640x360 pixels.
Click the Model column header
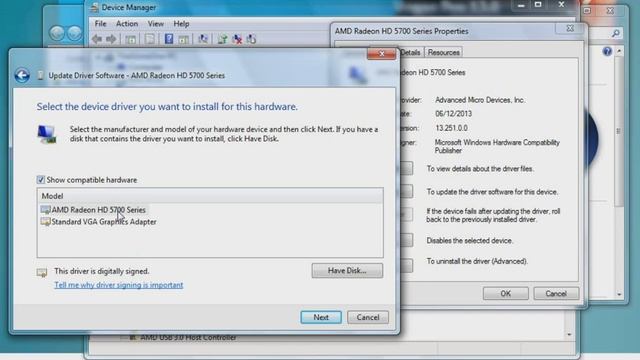(x=210, y=196)
